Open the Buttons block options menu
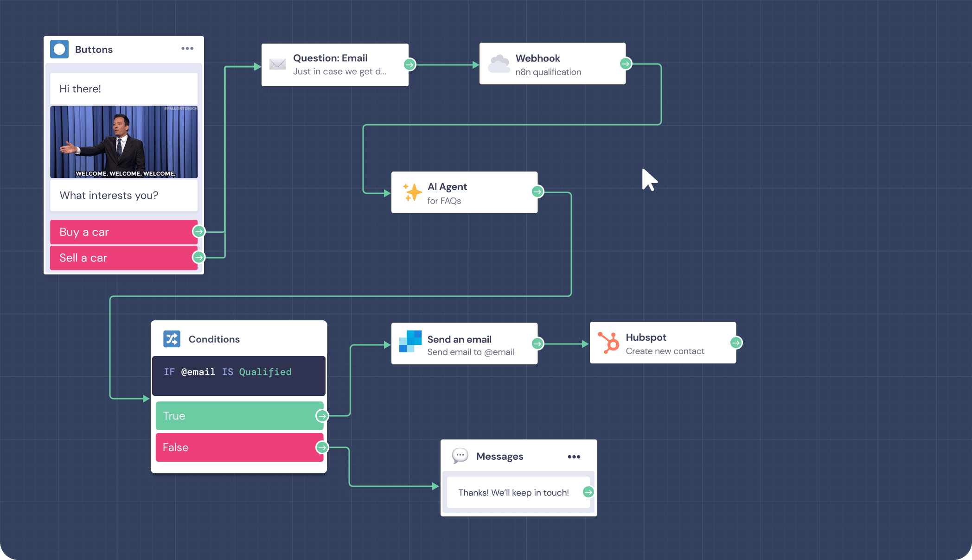972x560 pixels. tap(187, 48)
